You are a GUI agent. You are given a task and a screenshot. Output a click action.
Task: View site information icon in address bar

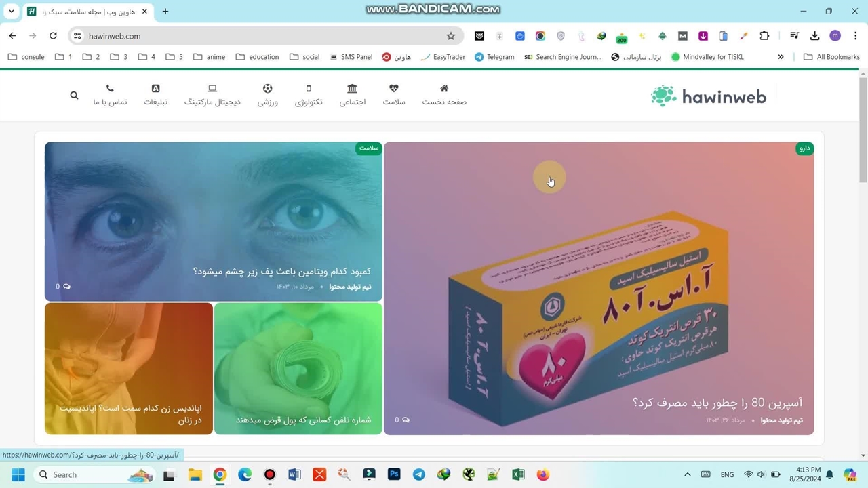click(77, 36)
